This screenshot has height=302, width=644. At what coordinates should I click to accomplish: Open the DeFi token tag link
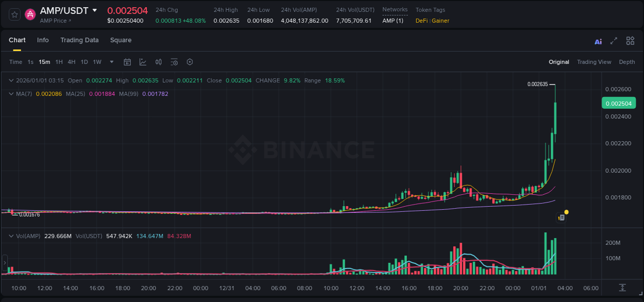click(x=420, y=21)
